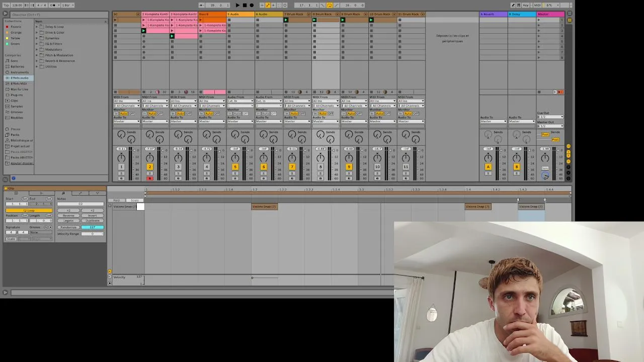Viewport: 644px width, 362px height.
Task: Open the Clips browser category
Action: (x=14, y=101)
